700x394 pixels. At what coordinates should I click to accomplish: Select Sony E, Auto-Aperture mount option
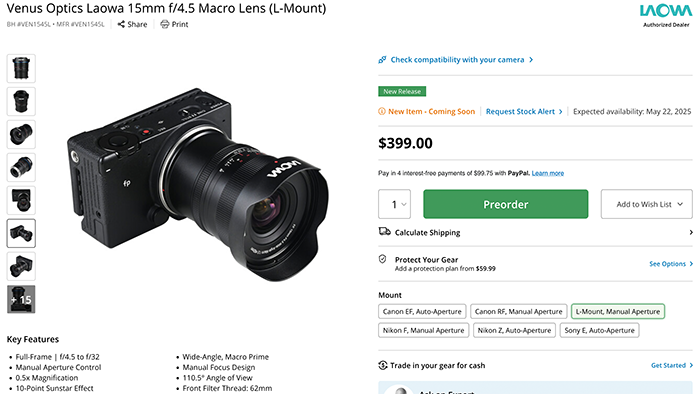(599, 330)
